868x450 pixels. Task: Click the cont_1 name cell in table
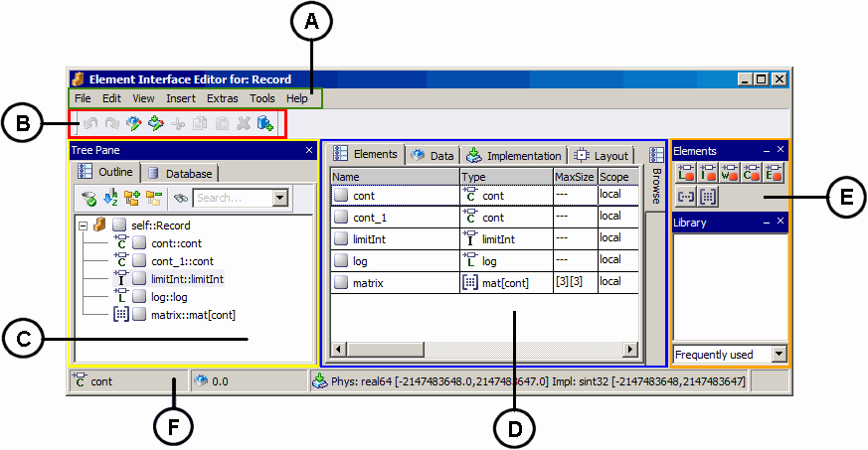[x=396, y=218]
